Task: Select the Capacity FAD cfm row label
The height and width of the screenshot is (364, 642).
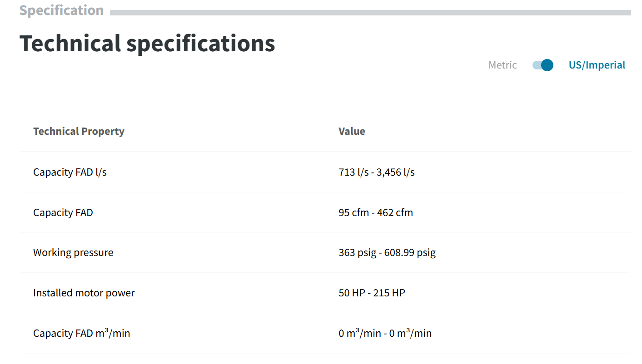Action: 63,213
